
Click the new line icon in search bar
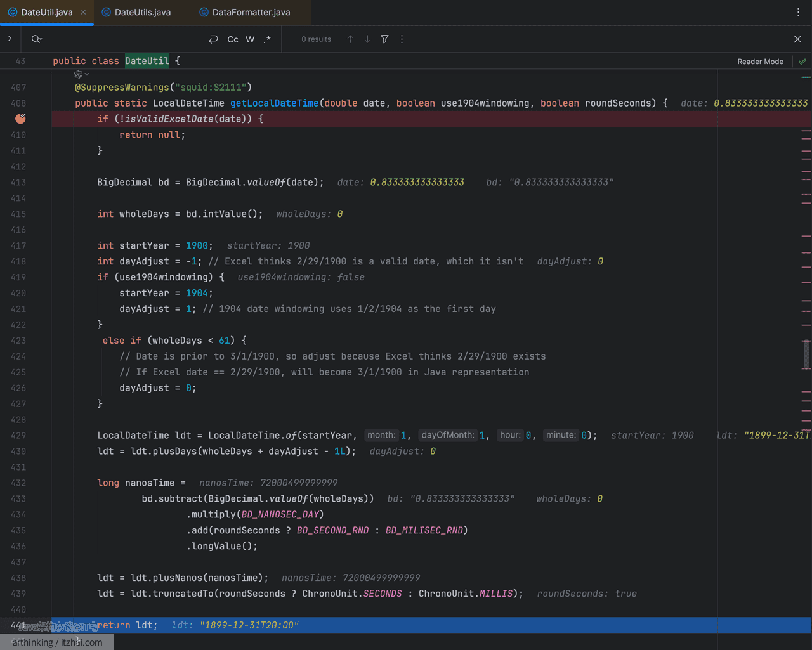[x=213, y=39]
